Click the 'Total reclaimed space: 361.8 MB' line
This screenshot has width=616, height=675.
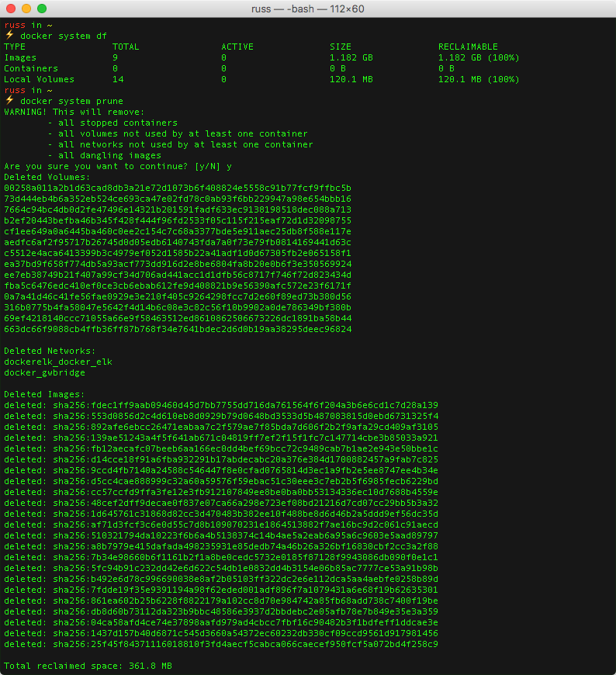click(88, 666)
